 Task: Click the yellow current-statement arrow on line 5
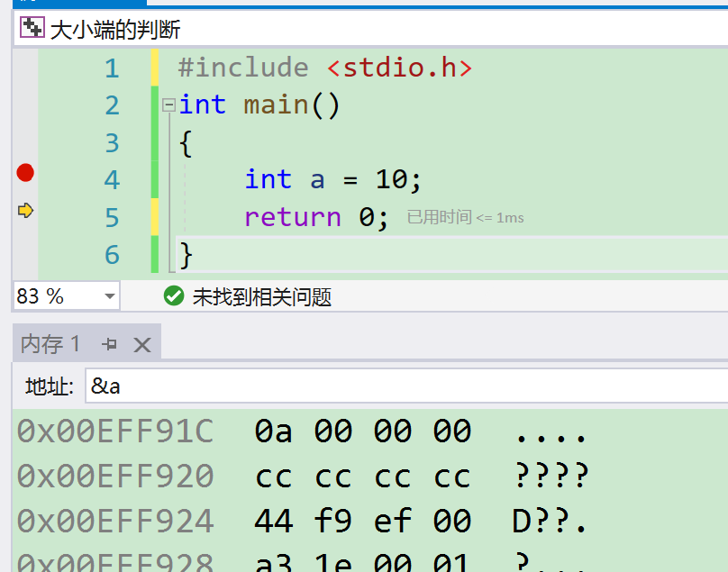(25, 210)
